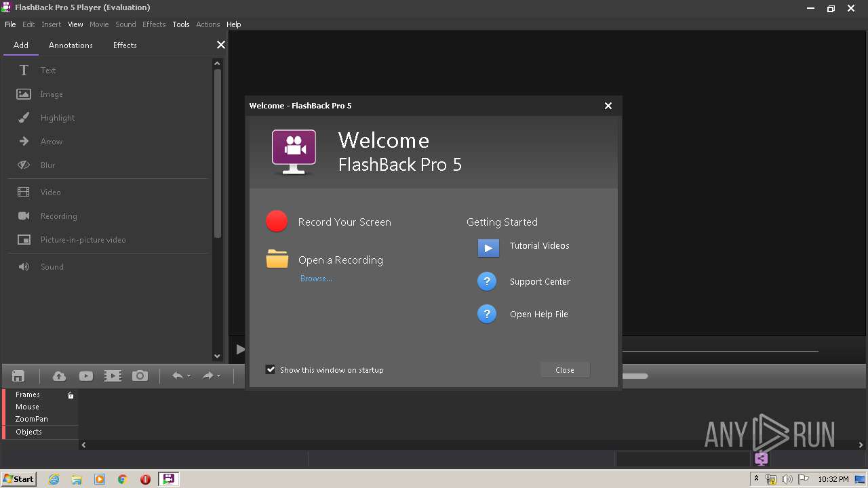Open the Windows Start menu
Image resolution: width=868 pixels, height=488 pixels.
(x=18, y=479)
